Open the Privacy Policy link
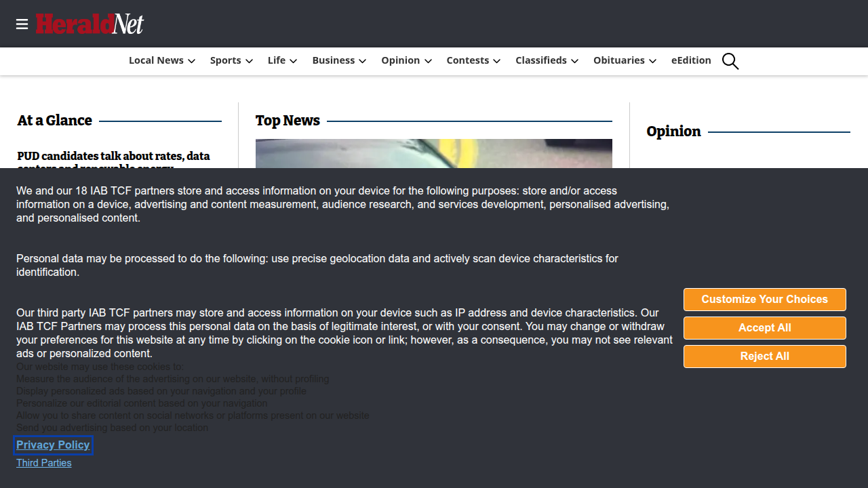Screen dimensions: 868x488 coord(53,445)
